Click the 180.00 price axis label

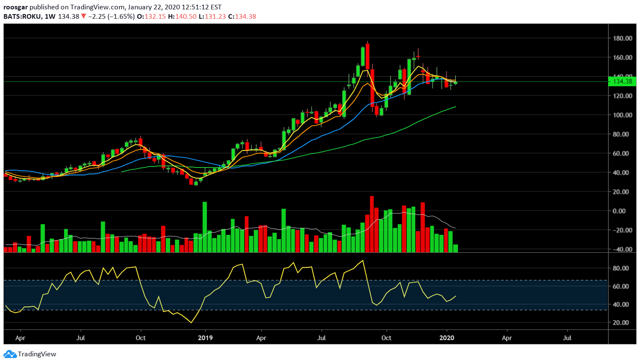pyautogui.click(x=623, y=38)
